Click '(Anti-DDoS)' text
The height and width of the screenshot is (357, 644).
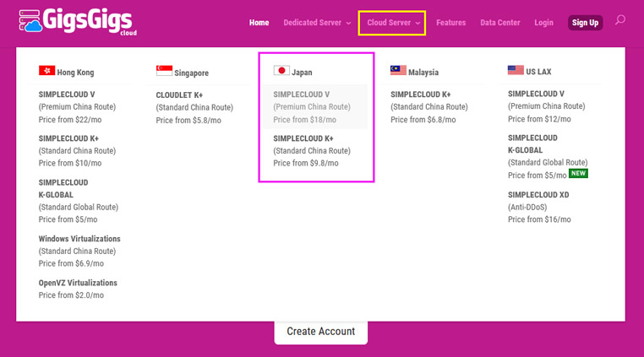coord(527,207)
